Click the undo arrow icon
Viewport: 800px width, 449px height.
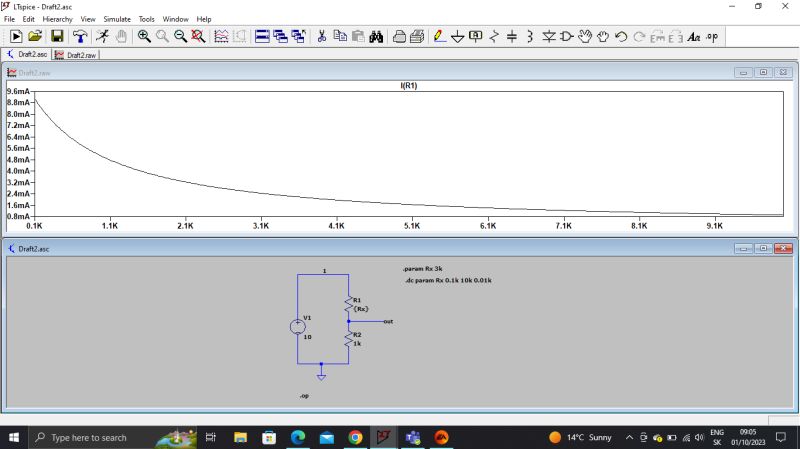pos(621,36)
